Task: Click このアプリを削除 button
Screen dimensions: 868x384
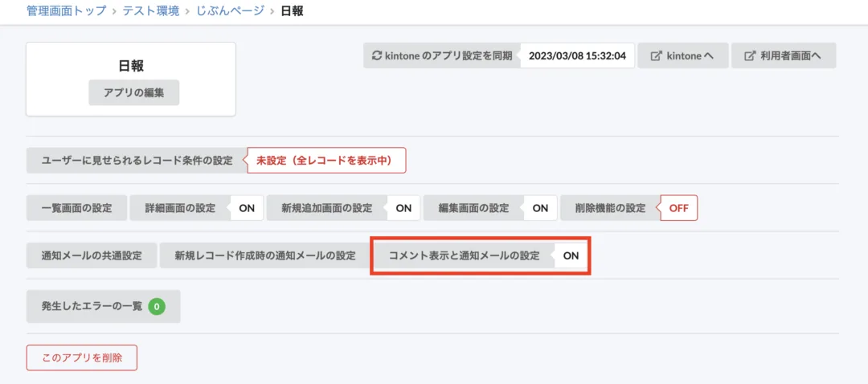Action: [x=81, y=358]
